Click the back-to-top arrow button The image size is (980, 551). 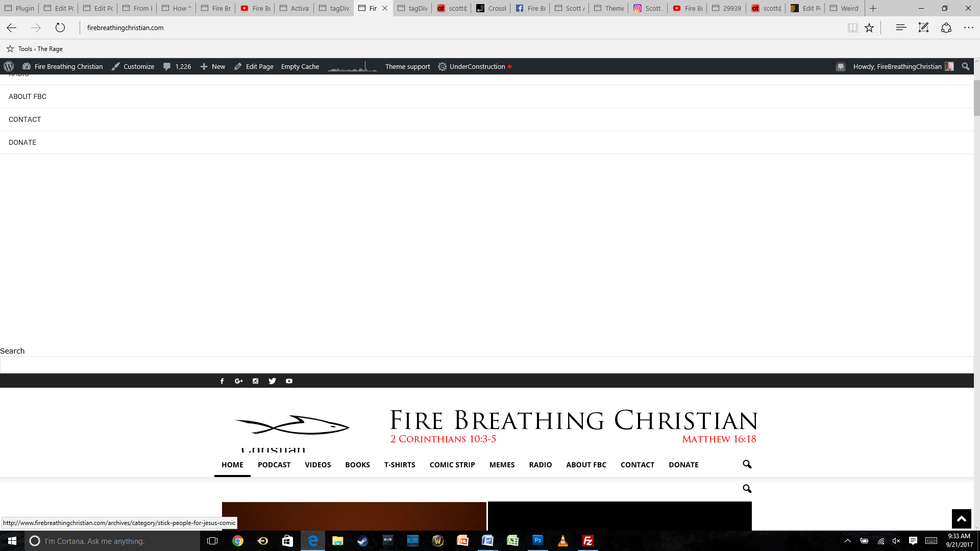(962, 519)
